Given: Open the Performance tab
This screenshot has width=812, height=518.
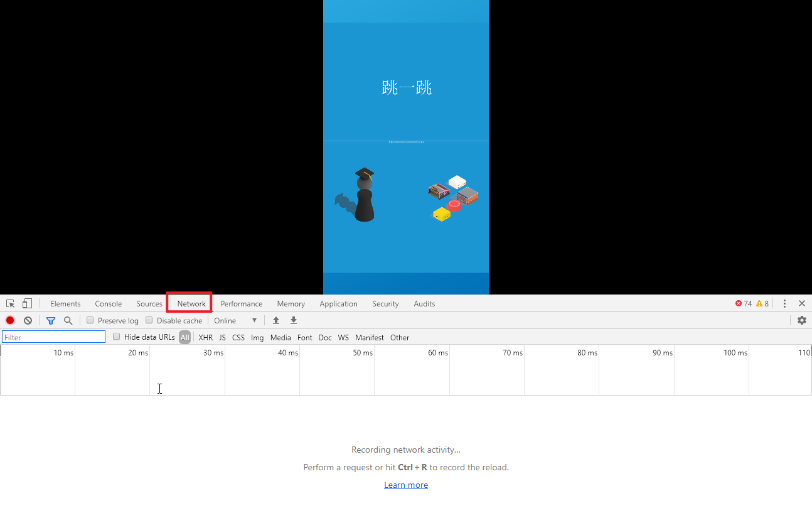Looking at the screenshot, I should coord(242,303).
